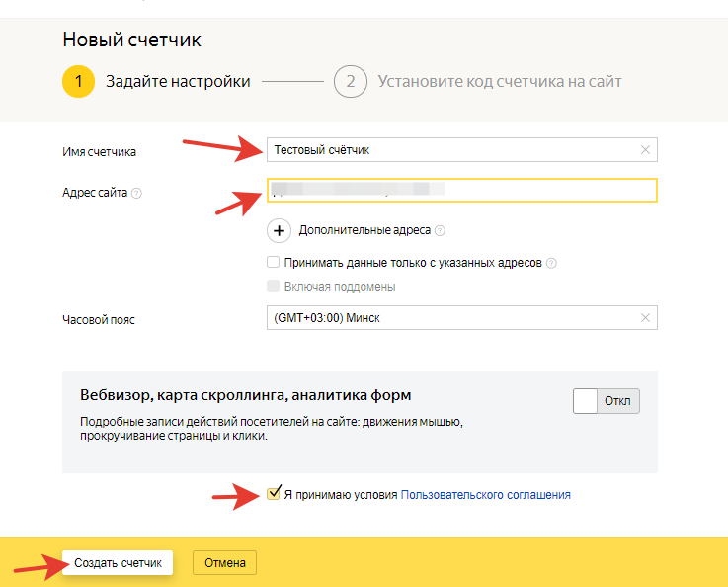Check the Включая поддомены checkbox

pos(274,287)
